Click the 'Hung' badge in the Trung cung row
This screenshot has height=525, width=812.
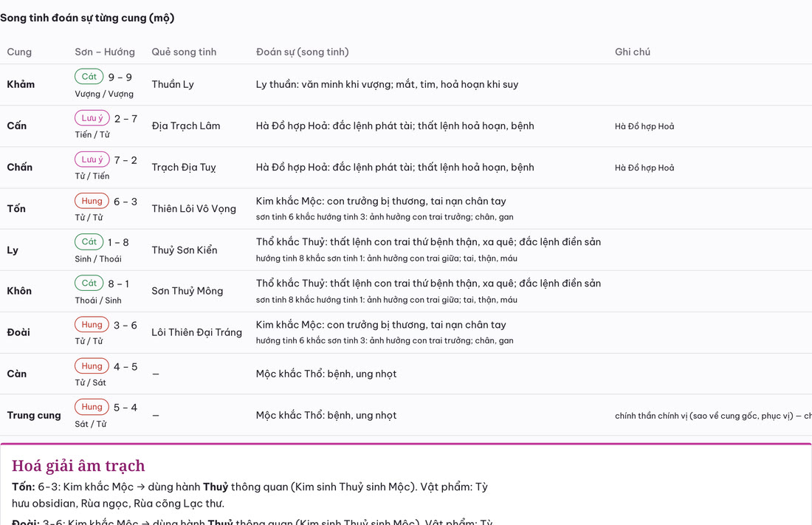pos(92,407)
